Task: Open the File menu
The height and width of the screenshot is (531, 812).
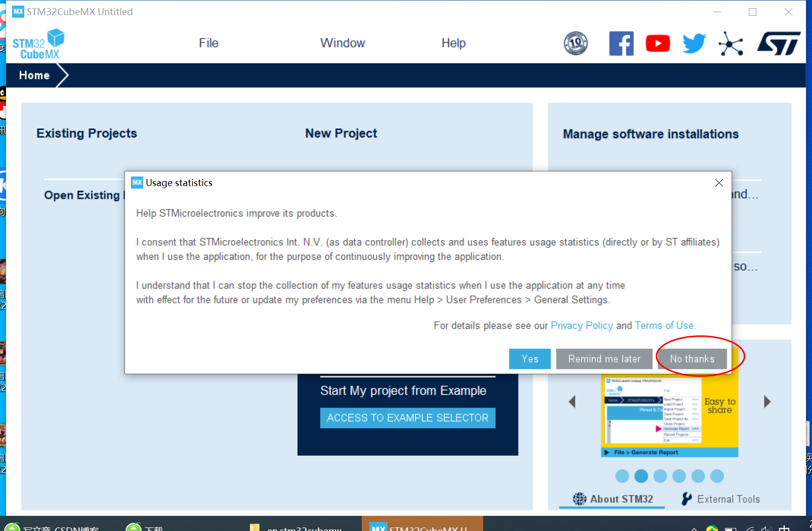Action: (x=208, y=43)
